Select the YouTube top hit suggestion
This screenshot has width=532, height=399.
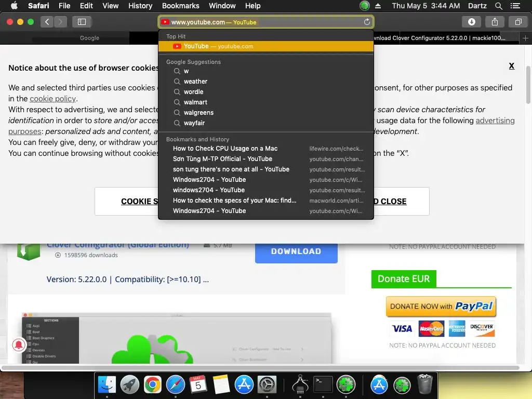pyautogui.click(x=266, y=46)
